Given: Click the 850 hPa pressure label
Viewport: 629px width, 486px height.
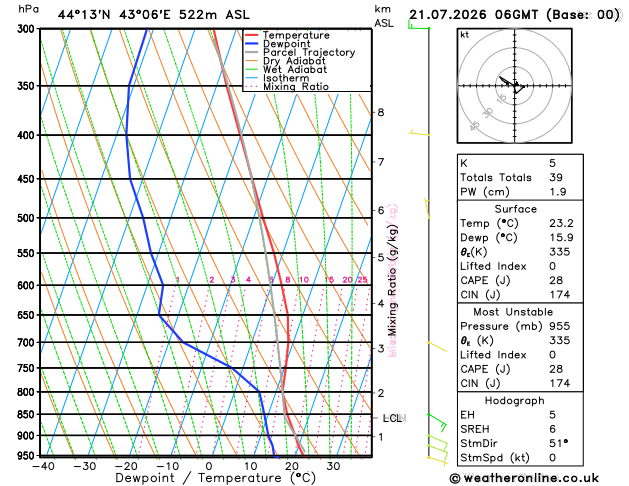Looking at the screenshot, I should click(28, 414).
